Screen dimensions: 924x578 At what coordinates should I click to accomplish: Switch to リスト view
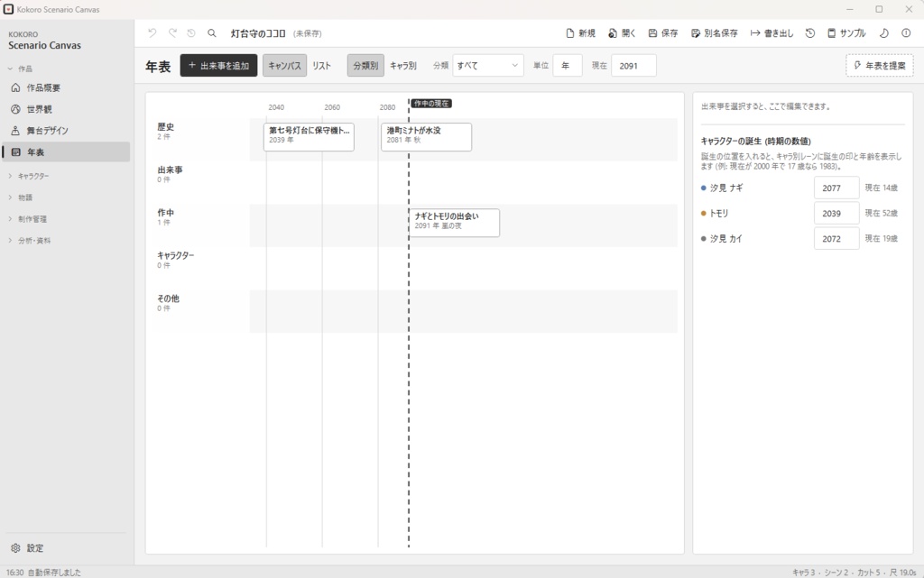coord(322,65)
